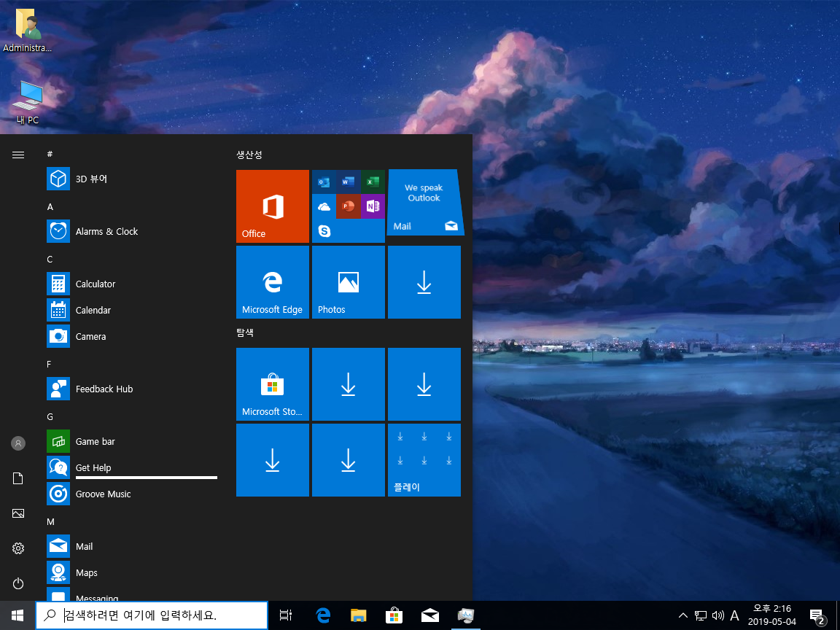
Task: Open Excel in Office folder tile
Action: pyautogui.click(x=373, y=182)
